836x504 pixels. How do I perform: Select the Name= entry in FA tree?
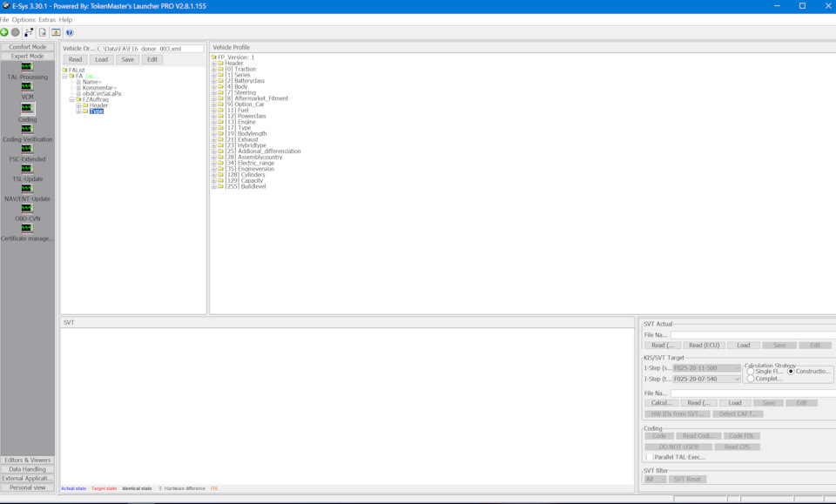(91, 82)
